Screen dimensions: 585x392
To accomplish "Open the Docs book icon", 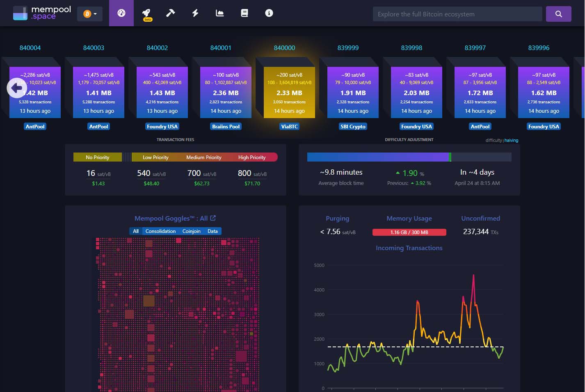I will pyautogui.click(x=245, y=13).
